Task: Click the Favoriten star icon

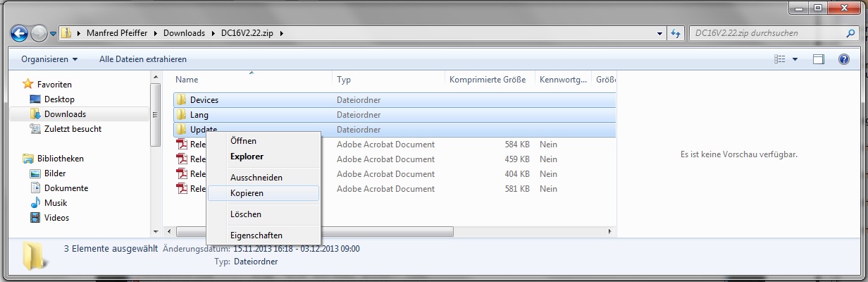Action: (28, 84)
